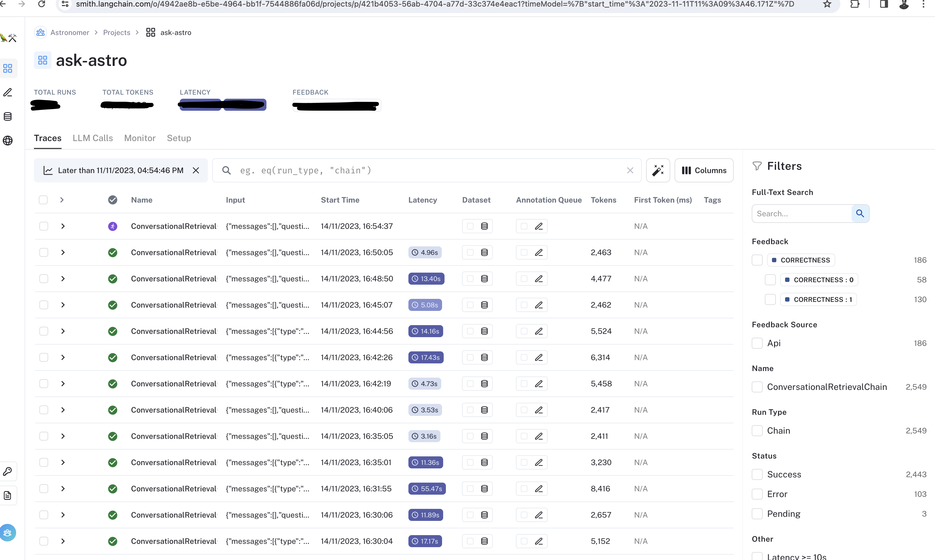Click the 4.96s latency badge
935x560 pixels.
click(425, 252)
